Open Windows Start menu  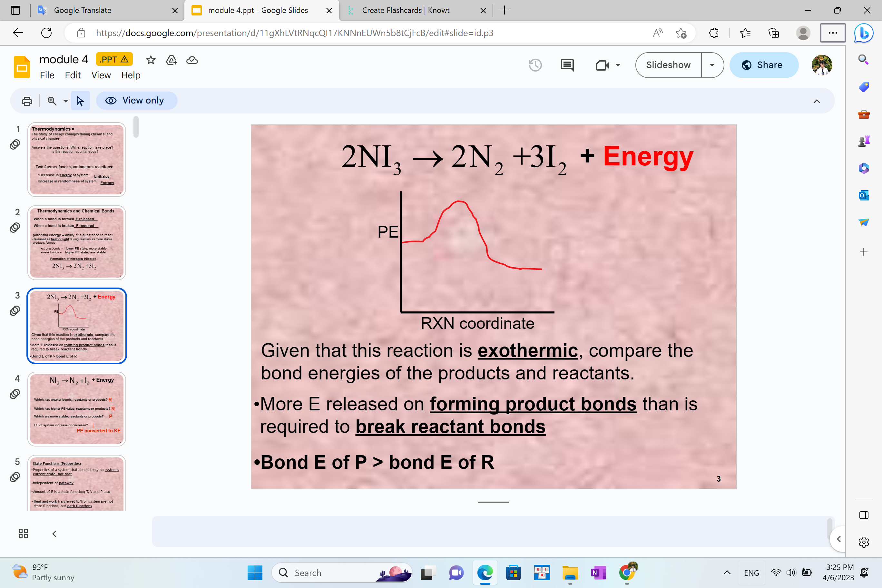pyautogui.click(x=255, y=573)
